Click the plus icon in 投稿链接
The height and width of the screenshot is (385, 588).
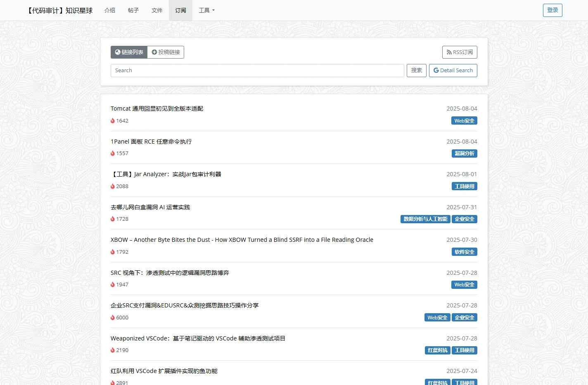tap(154, 52)
